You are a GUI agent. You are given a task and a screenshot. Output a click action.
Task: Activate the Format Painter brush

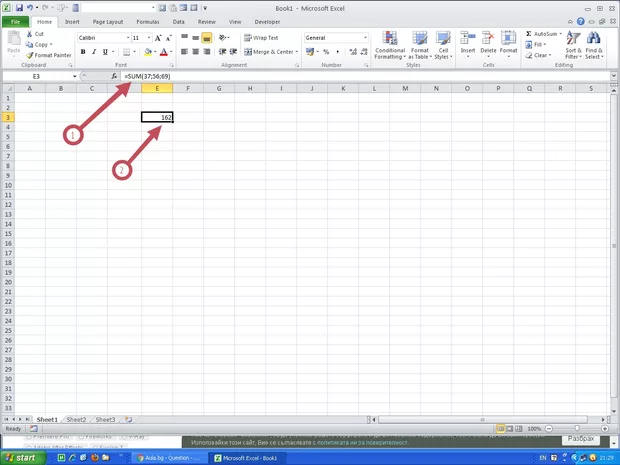click(x=29, y=55)
